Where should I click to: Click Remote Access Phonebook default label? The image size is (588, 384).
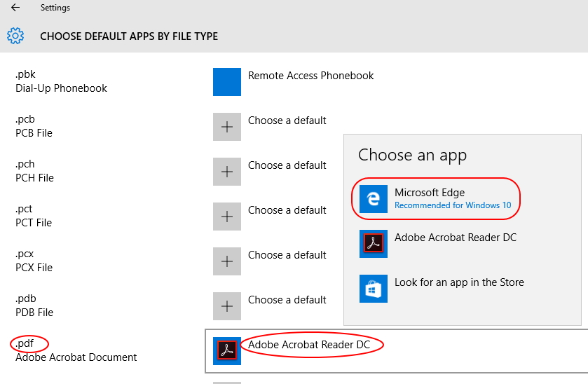(x=311, y=76)
